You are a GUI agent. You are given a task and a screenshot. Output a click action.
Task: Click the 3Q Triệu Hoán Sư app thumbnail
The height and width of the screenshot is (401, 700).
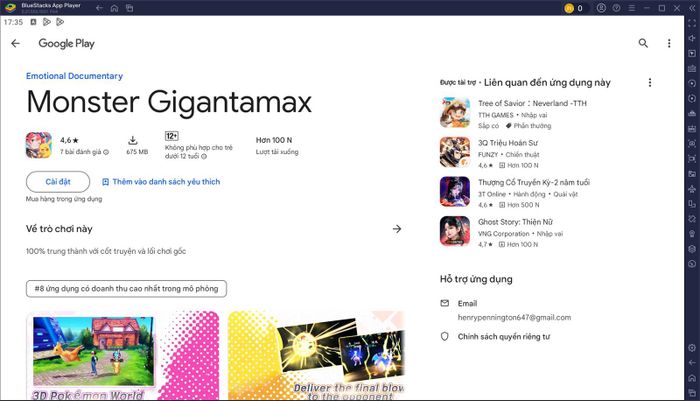[455, 152]
